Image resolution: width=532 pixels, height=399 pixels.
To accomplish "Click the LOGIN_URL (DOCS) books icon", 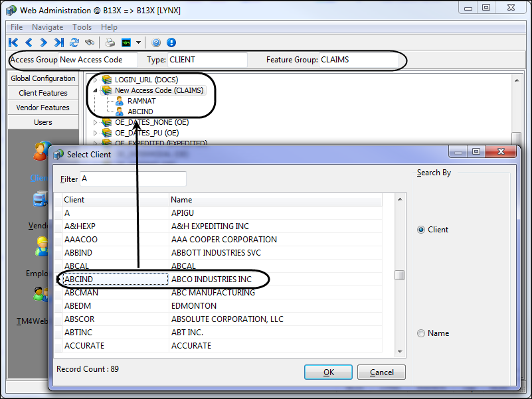I will coord(107,80).
